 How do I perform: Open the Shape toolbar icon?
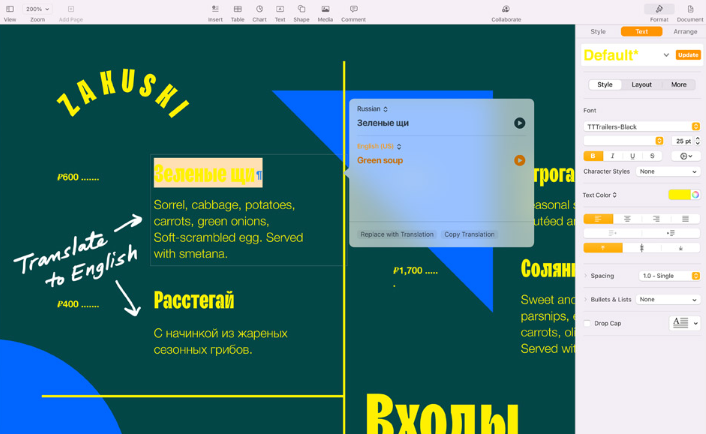tap(301, 9)
